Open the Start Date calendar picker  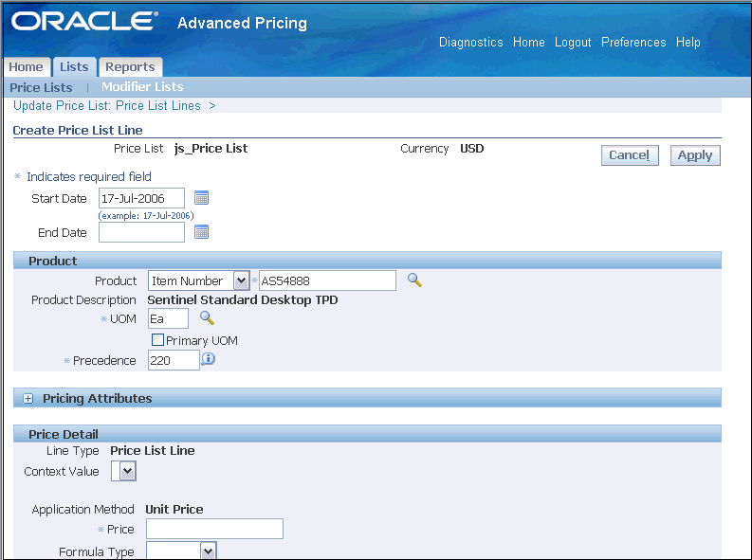(201, 198)
